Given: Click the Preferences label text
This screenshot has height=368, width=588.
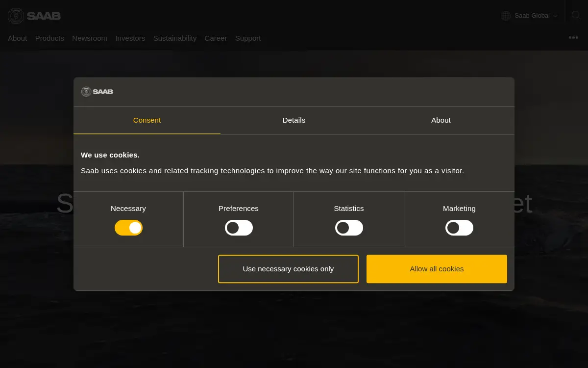Looking at the screenshot, I should (239, 209).
